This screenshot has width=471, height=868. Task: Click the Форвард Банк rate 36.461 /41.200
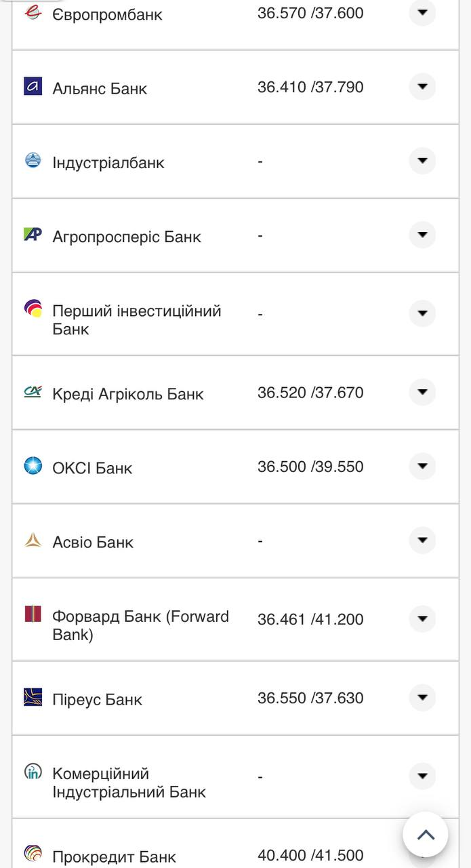pyautogui.click(x=310, y=619)
